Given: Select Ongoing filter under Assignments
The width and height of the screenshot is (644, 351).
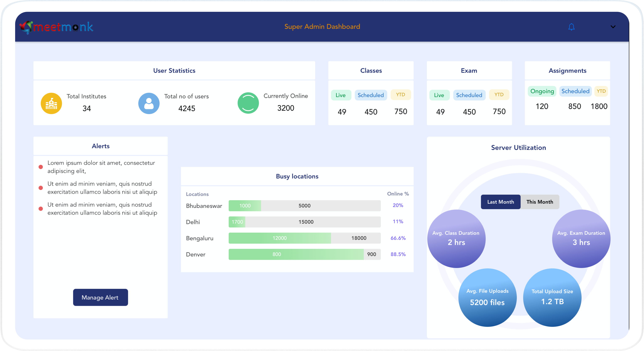Looking at the screenshot, I should pyautogui.click(x=542, y=91).
